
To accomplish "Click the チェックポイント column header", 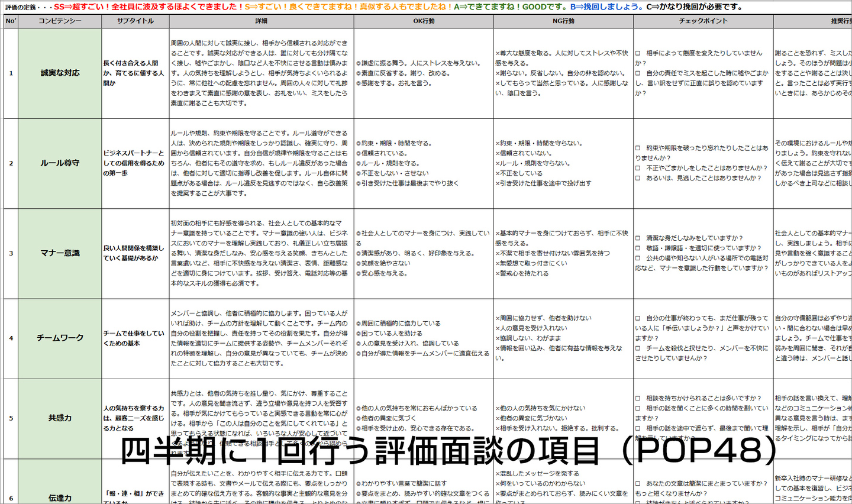I will pyautogui.click(x=703, y=21).
